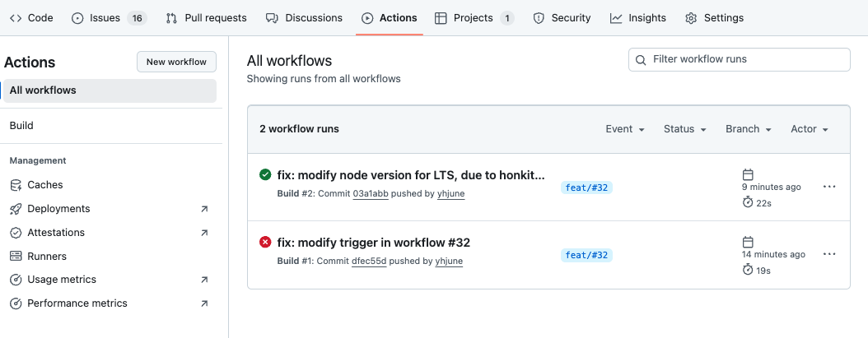
Task: Expand the Actor filter dropdown
Action: [x=809, y=129]
